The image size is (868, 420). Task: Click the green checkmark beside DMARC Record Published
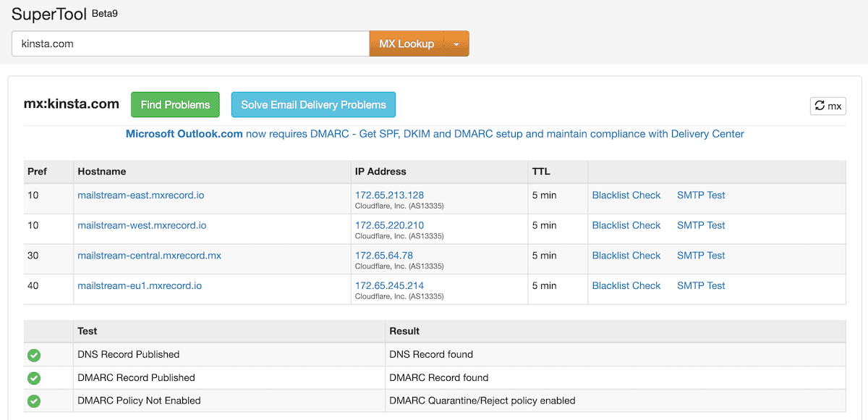34,378
